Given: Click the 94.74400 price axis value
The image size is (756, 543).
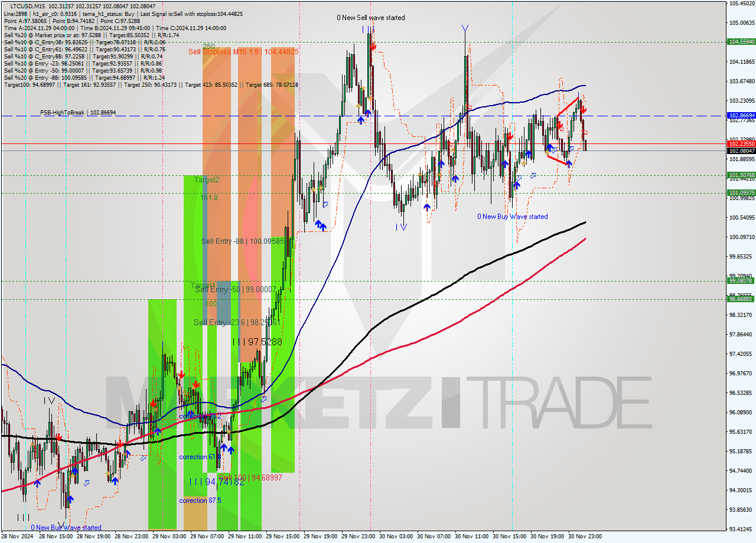Looking at the screenshot, I should point(742,470).
